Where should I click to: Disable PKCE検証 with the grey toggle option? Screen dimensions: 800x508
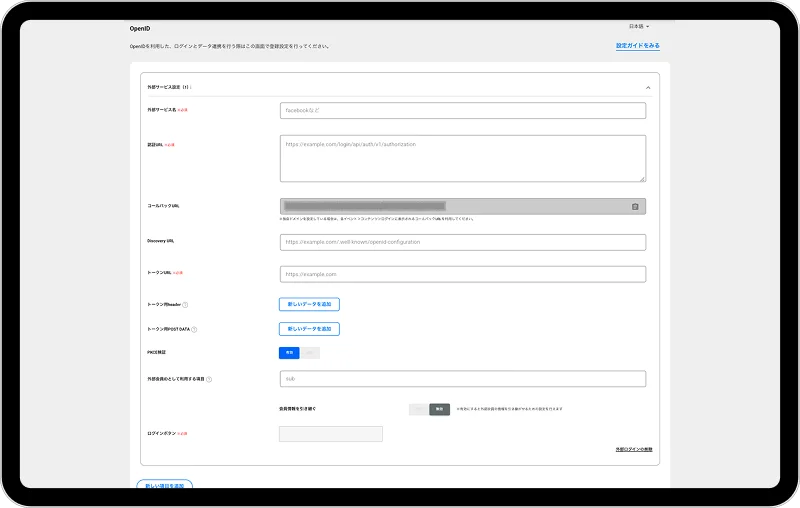(x=310, y=353)
